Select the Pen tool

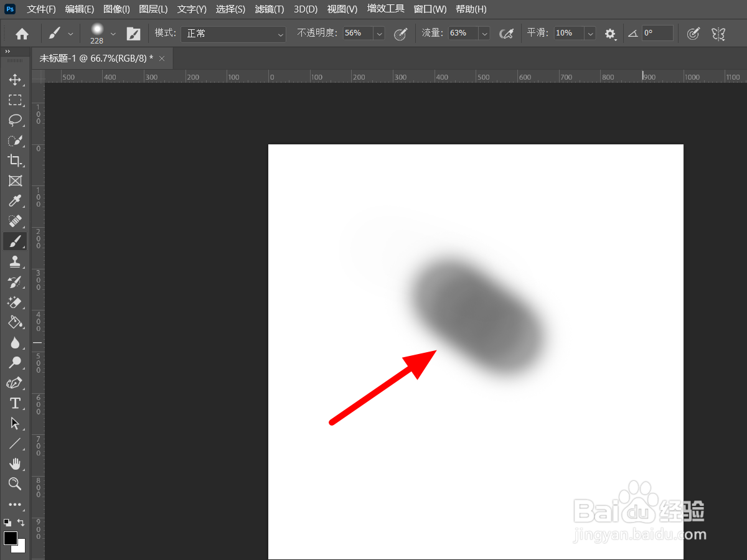[x=15, y=383]
